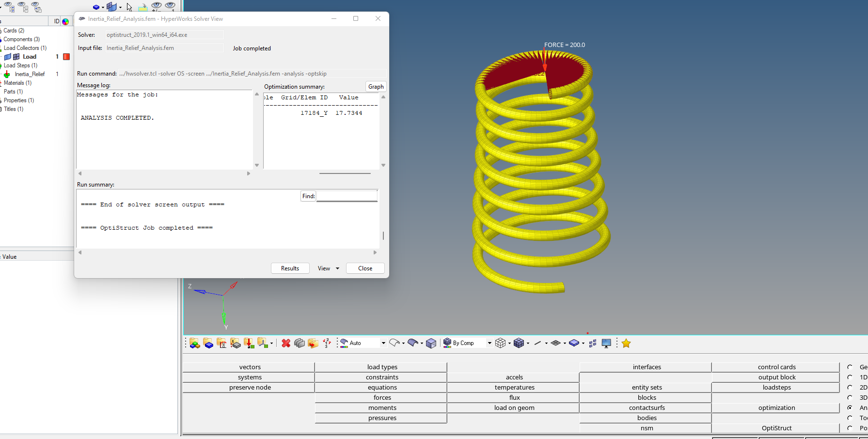This screenshot has width=868, height=439.
Task: Open the constraints panel
Action: [x=382, y=377]
